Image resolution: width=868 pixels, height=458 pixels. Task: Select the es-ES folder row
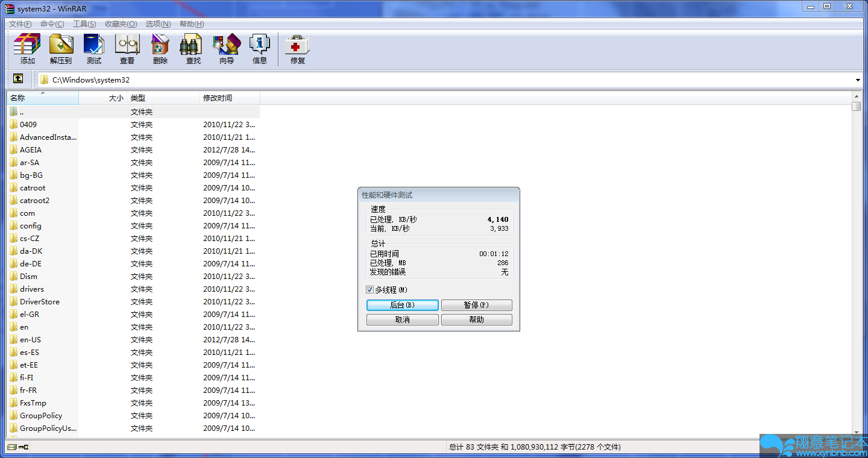pyautogui.click(x=133, y=352)
